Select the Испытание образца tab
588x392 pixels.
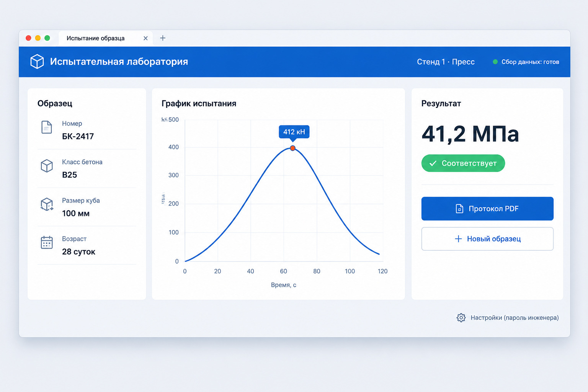[x=106, y=38]
